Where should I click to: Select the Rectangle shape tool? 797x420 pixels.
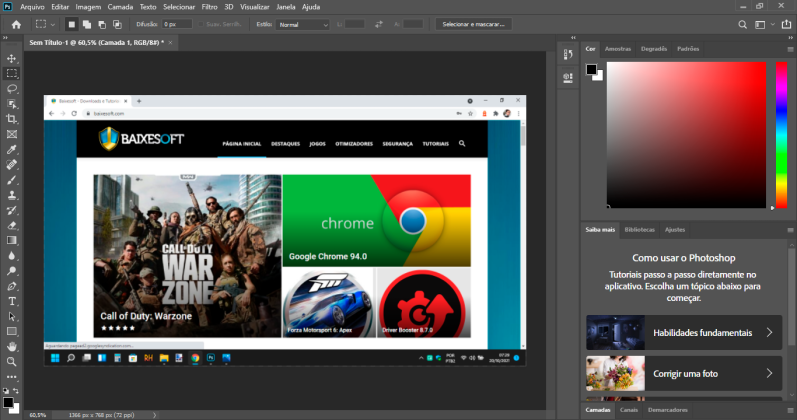pos(12,332)
